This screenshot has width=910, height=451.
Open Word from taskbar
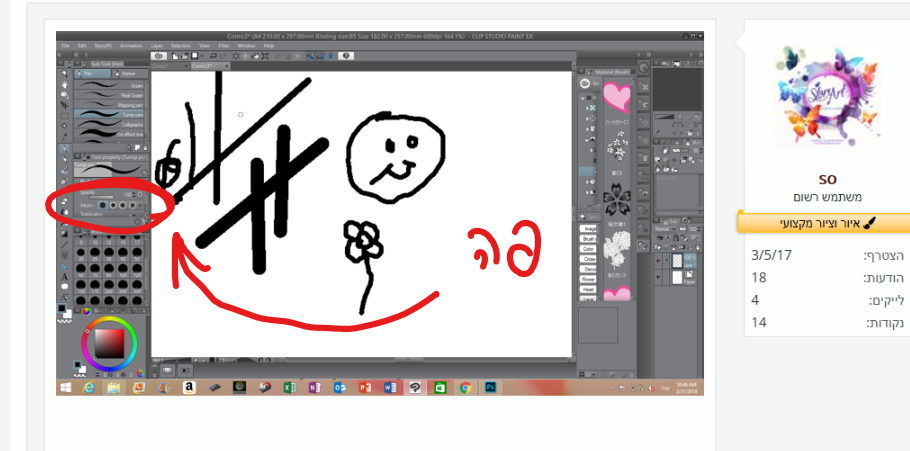[389, 388]
